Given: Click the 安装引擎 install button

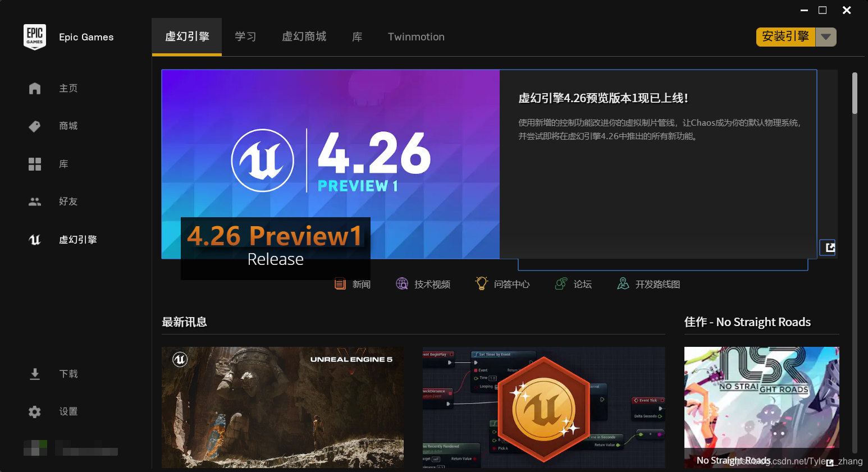Looking at the screenshot, I should click(785, 37).
